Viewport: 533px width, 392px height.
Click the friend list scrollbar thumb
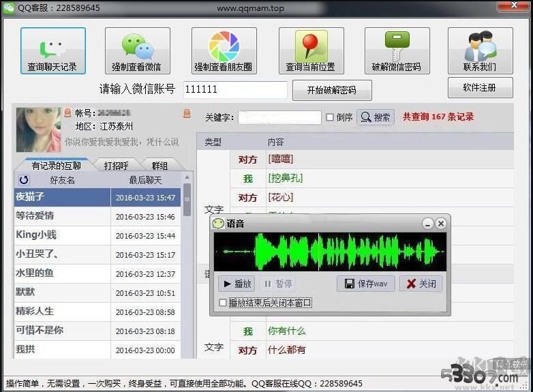coord(187,200)
